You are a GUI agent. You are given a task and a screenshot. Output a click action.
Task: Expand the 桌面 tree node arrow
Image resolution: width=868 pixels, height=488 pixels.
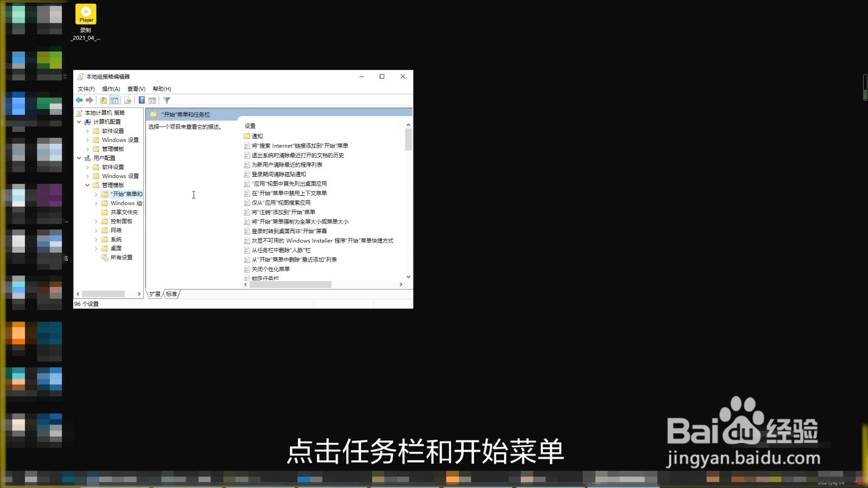[x=96, y=248]
